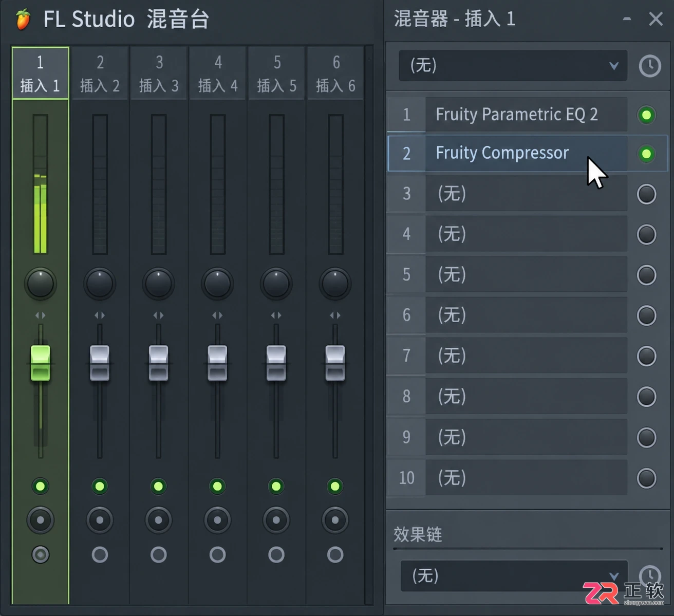Select the 插入 1 mixer track header
This screenshot has height=616, width=674.
click(x=40, y=73)
